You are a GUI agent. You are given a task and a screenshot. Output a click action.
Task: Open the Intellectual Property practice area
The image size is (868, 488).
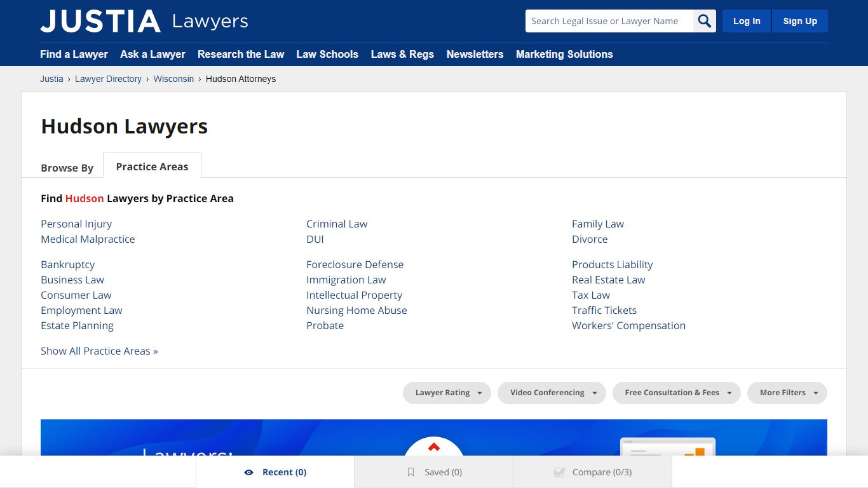[354, 295]
